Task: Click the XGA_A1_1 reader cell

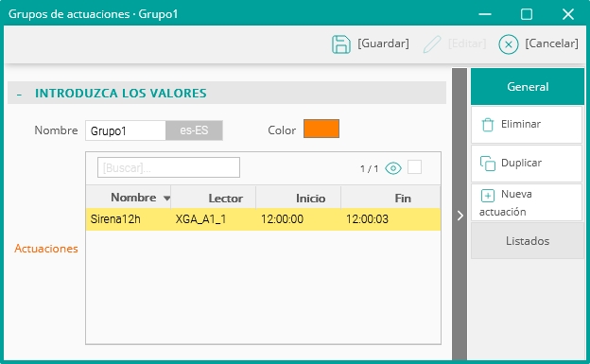Action: coord(201,219)
